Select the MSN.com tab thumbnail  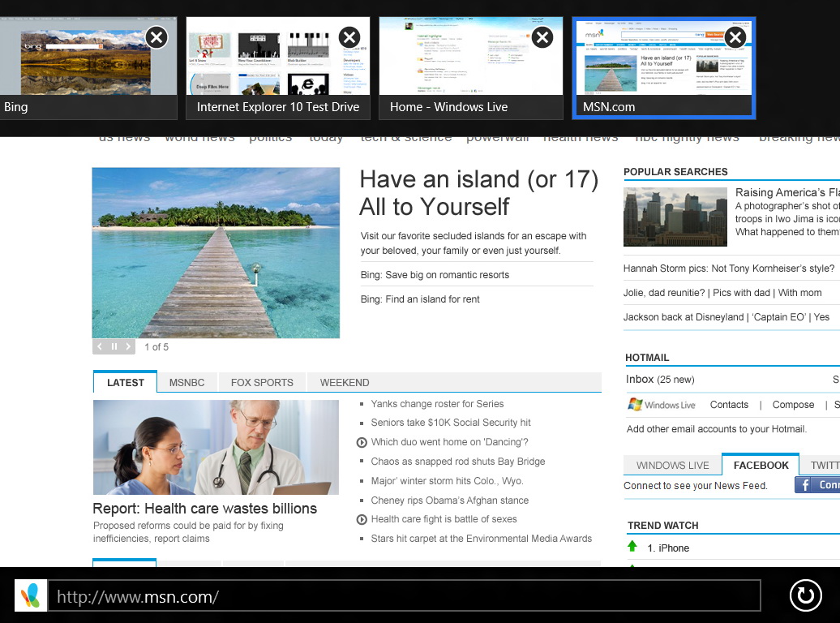[664, 68]
